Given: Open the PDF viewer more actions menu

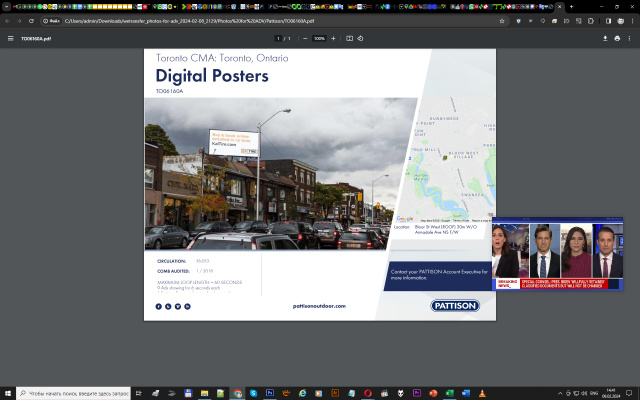Looking at the screenshot, I should pyautogui.click(x=630, y=38).
